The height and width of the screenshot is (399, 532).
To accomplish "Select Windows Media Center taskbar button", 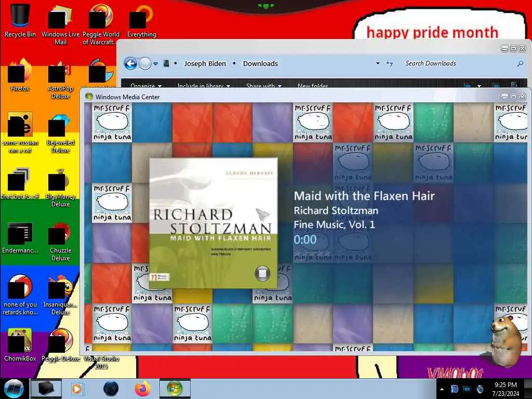I will pyautogui.click(x=175, y=389).
